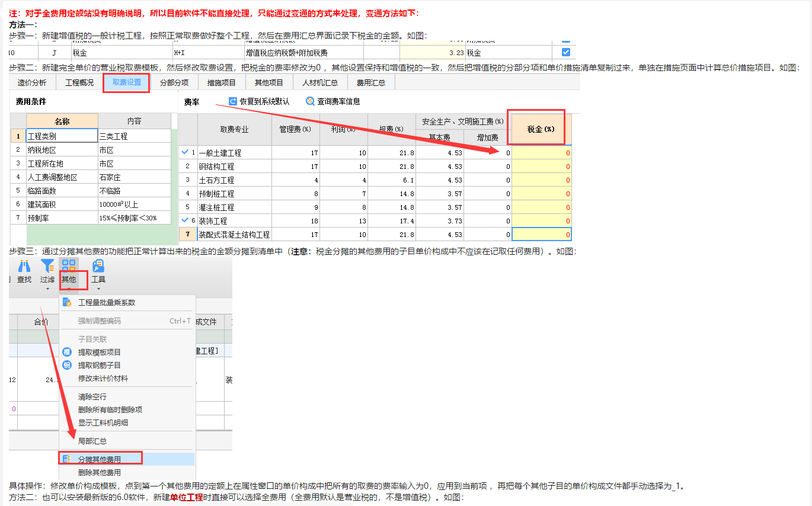Open the 人材机汇总 tab
Viewport: 812px width, 506px height.
(x=320, y=82)
